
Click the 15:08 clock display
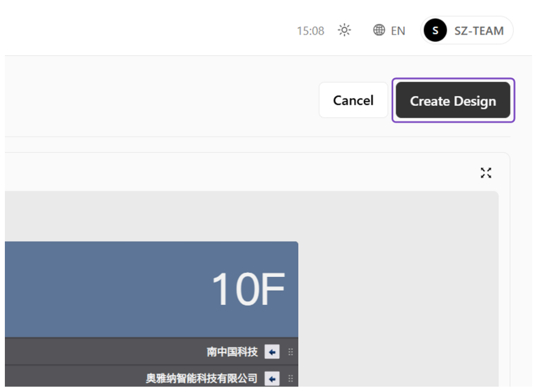click(310, 31)
